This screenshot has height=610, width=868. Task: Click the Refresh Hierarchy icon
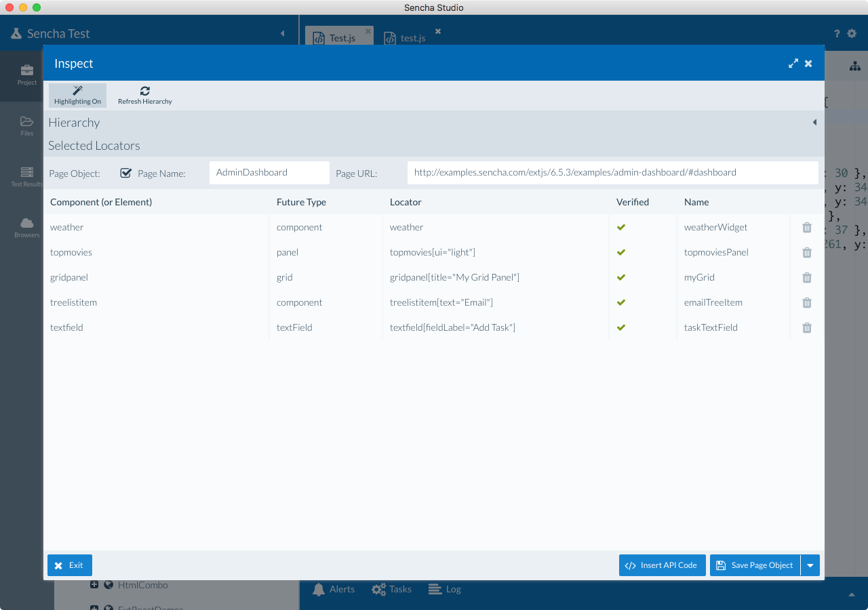point(144,91)
